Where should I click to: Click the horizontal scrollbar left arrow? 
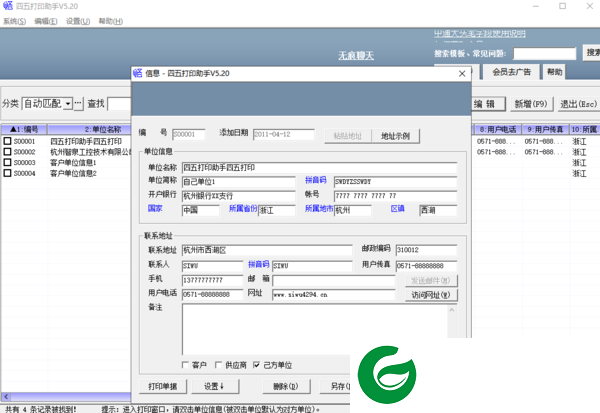coord(6,397)
